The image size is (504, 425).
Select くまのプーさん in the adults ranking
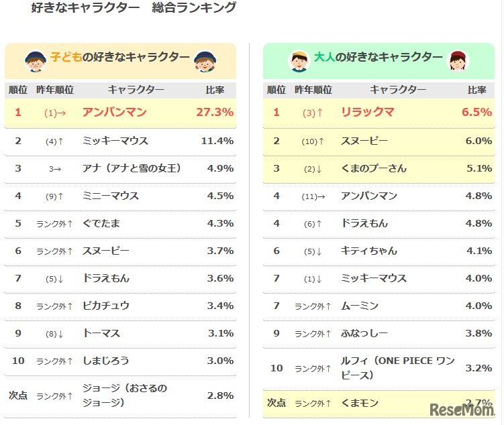tap(373, 168)
